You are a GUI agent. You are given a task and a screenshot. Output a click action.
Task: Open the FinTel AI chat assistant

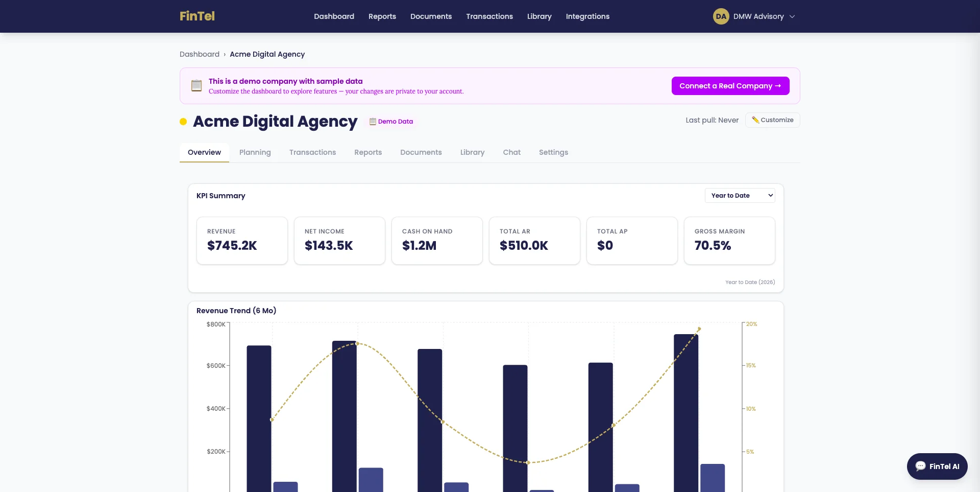(x=937, y=466)
